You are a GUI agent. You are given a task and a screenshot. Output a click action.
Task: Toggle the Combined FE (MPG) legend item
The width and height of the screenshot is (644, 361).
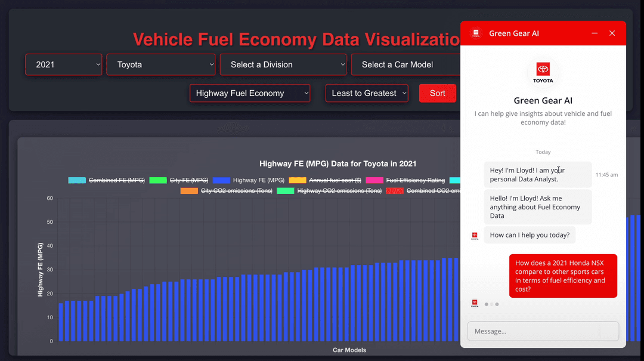pyautogui.click(x=107, y=180)
